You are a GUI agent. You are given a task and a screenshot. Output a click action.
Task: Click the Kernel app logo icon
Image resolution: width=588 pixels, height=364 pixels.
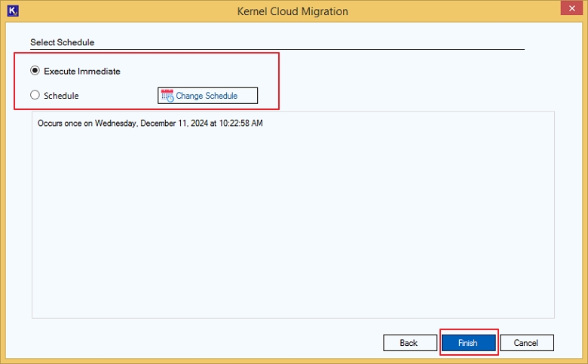pos(13,11)
